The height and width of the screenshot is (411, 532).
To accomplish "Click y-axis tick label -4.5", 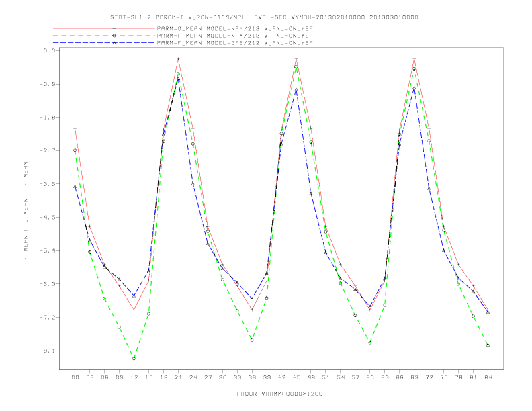I will tap(48, 217).
